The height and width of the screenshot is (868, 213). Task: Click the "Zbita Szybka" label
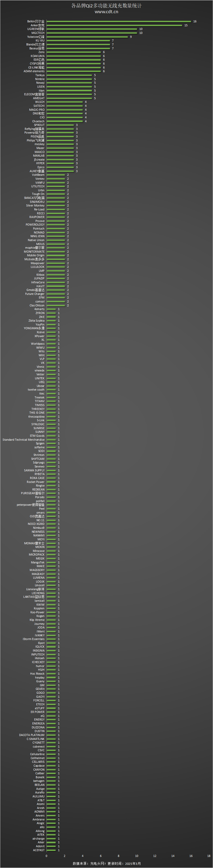(x=37, y=321)
